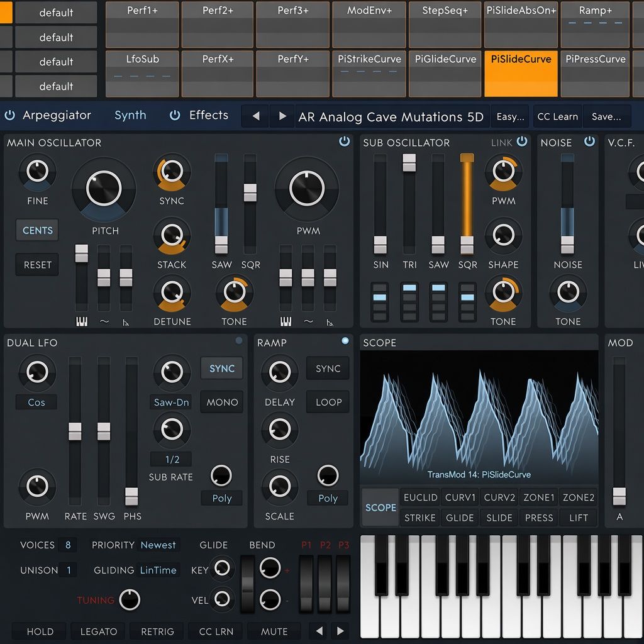644x644 pixels.
Task: Click the Sub Oscillator power icon
Action: coord(521,142)
